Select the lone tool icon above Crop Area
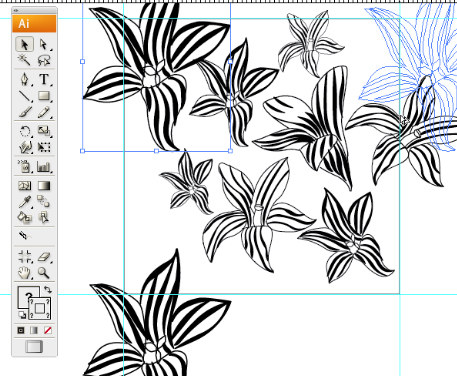Image resolution: width=457 pixels, height=376 pixels. tap(24, 236)
